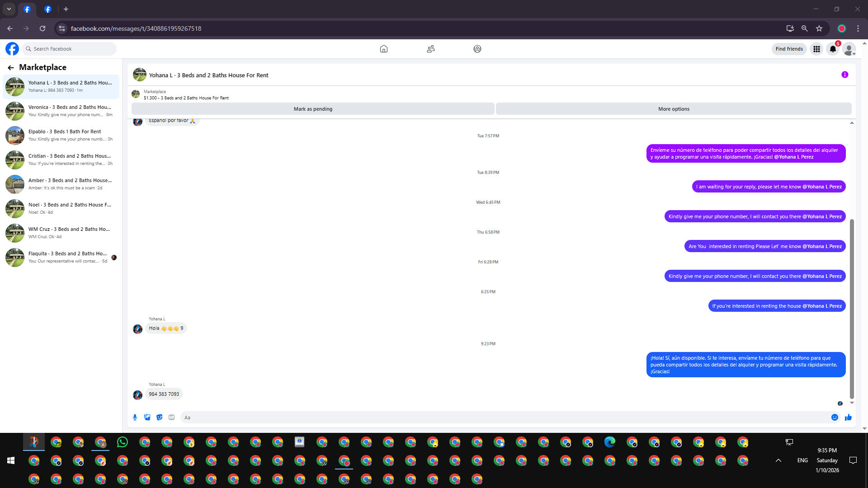
Task: Open the conversation information icon
Action: tap(844, 75)
